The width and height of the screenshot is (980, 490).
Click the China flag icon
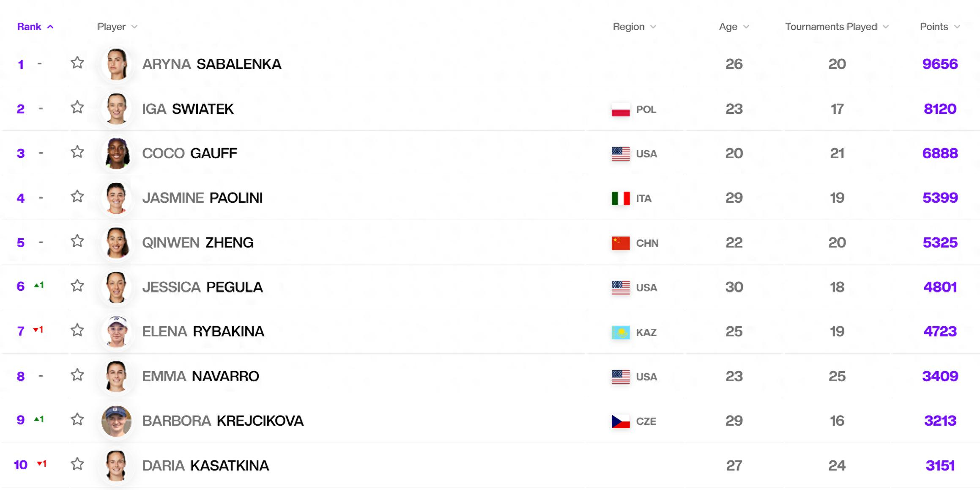pos(621,243)
